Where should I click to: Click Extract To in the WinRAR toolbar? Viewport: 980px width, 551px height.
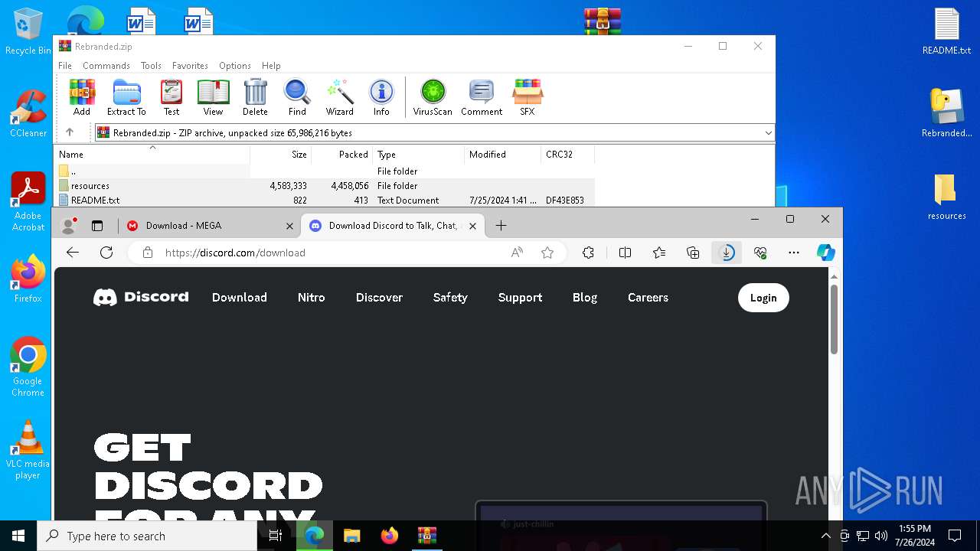[126, 97]
